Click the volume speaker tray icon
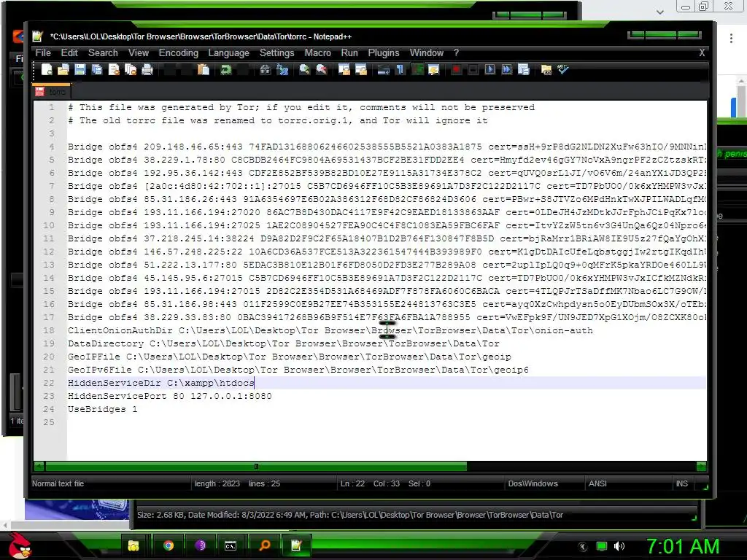Screen dimensions: 747x560 tap(619, 546)
